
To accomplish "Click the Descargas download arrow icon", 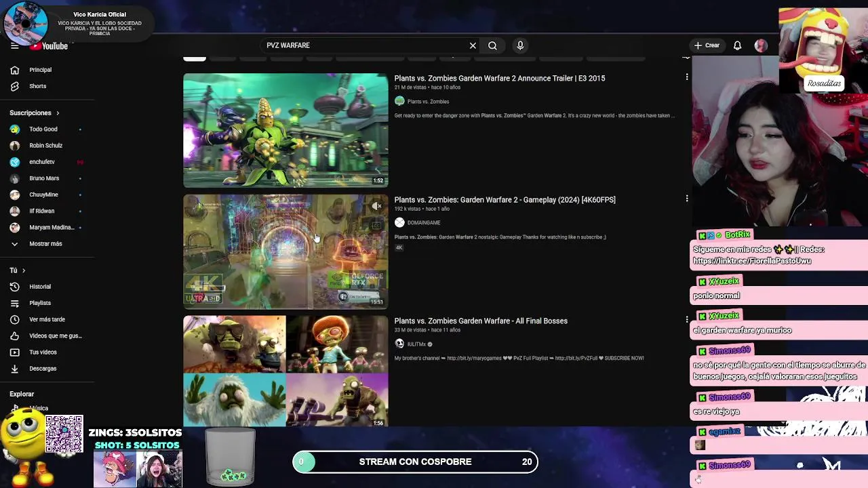I will click(x=14, y=369).
